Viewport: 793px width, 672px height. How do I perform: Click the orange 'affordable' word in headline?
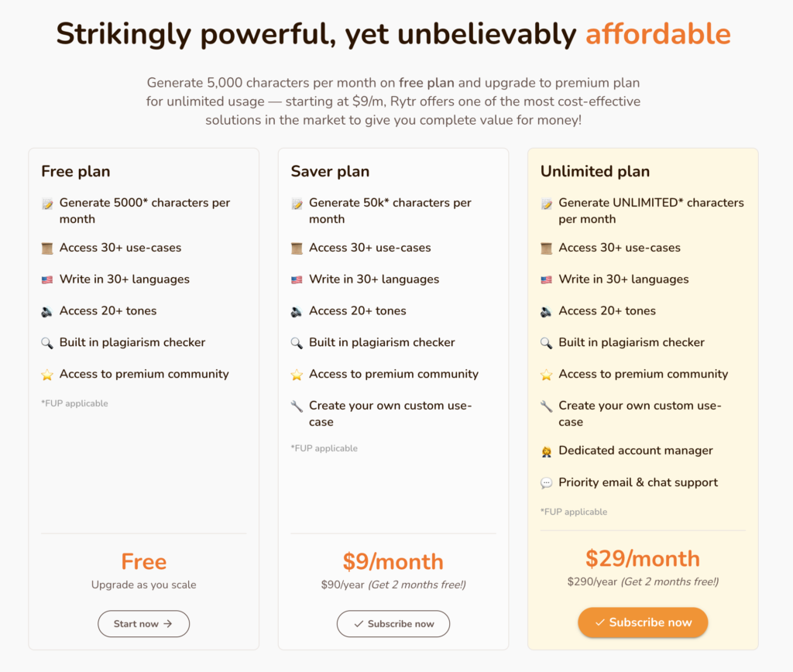pyautogui.click(x=658, y=34)
